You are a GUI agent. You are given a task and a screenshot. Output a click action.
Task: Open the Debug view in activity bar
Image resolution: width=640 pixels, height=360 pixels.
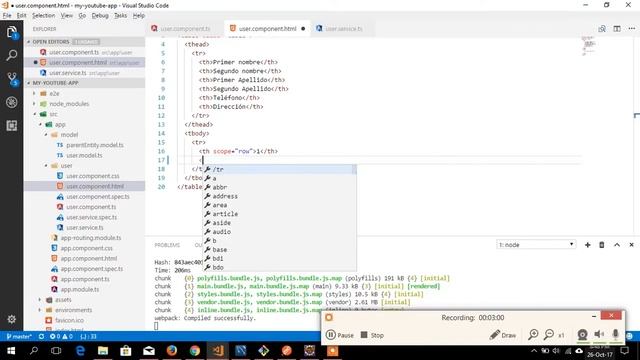(x=11, y=102)
